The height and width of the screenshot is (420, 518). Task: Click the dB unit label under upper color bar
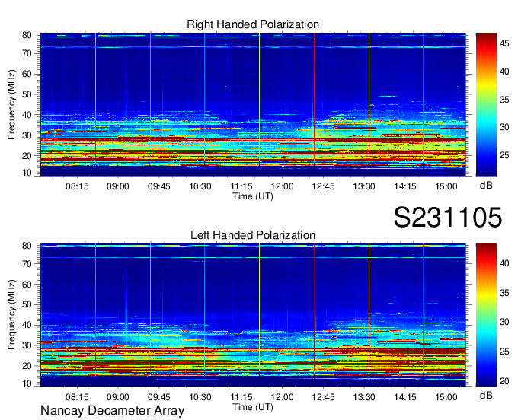click(x=486, y=186)
